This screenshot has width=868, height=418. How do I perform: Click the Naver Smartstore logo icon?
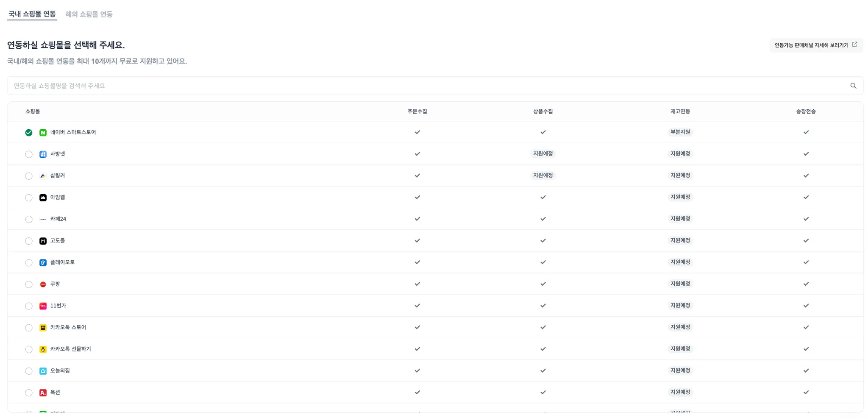click(x=43, y=133)
